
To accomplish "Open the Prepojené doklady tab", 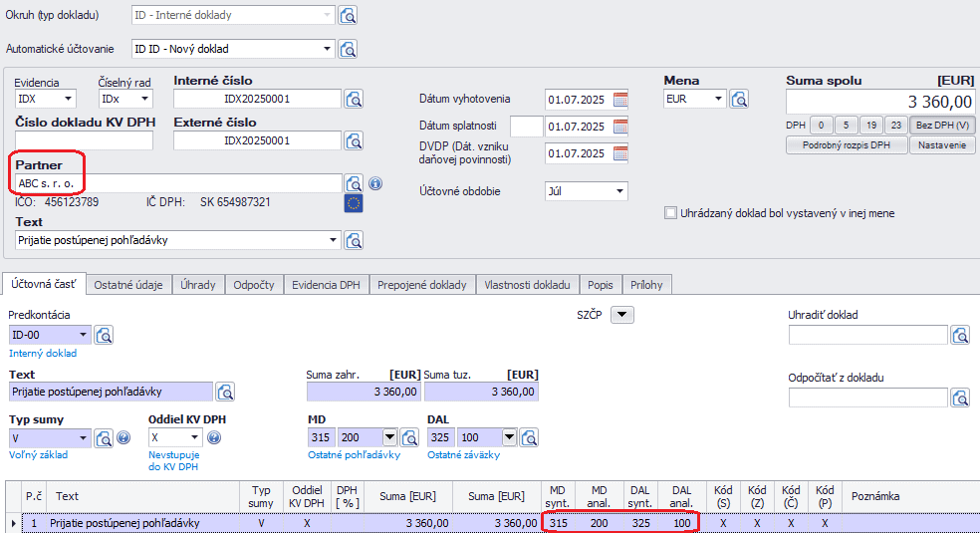I will click(x=422, y=285).
